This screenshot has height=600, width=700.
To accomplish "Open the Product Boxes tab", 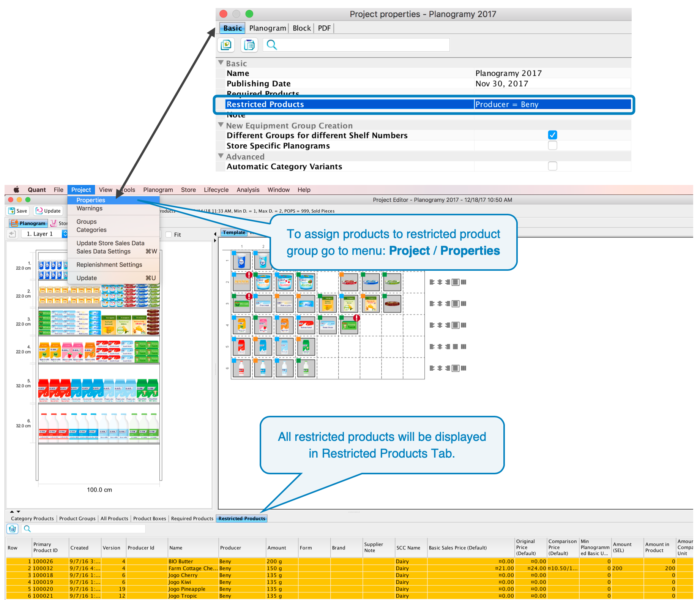I will (150, 518).
